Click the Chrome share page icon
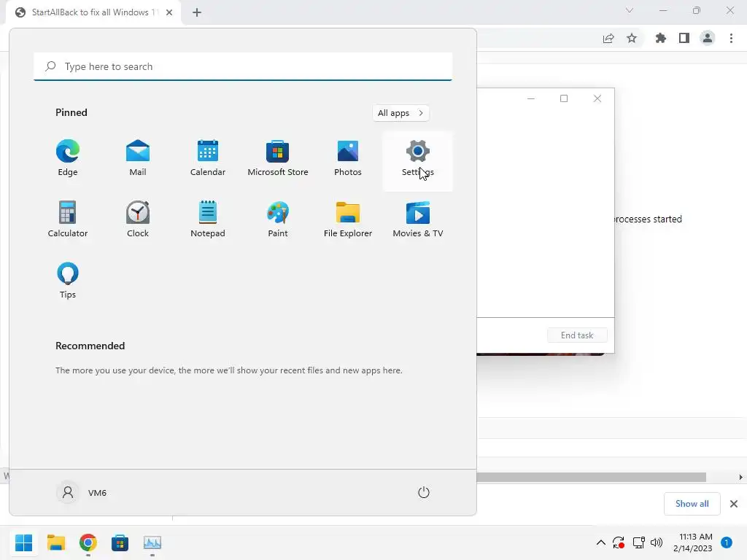The image size is (747, 560). click(608, 39)
